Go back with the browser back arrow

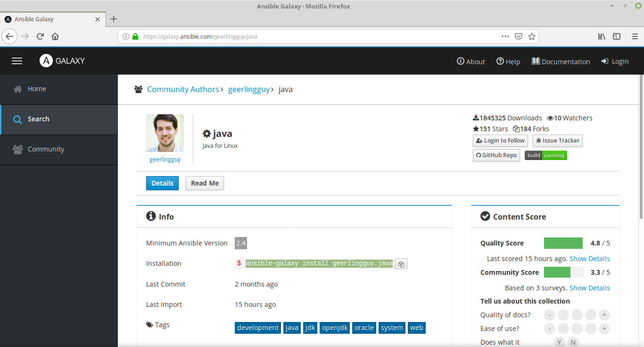point(9,36)
